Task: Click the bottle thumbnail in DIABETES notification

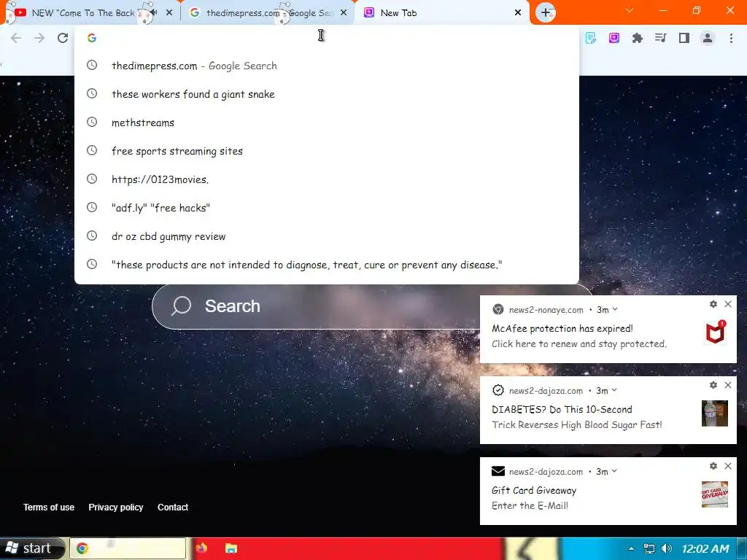Action: coord(715,413)
